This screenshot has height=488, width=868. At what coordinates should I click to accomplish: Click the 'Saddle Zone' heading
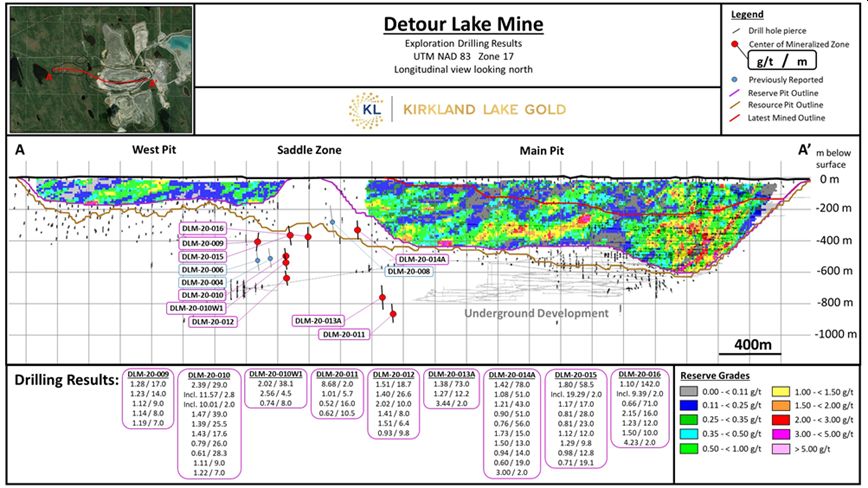coord(309,150)
